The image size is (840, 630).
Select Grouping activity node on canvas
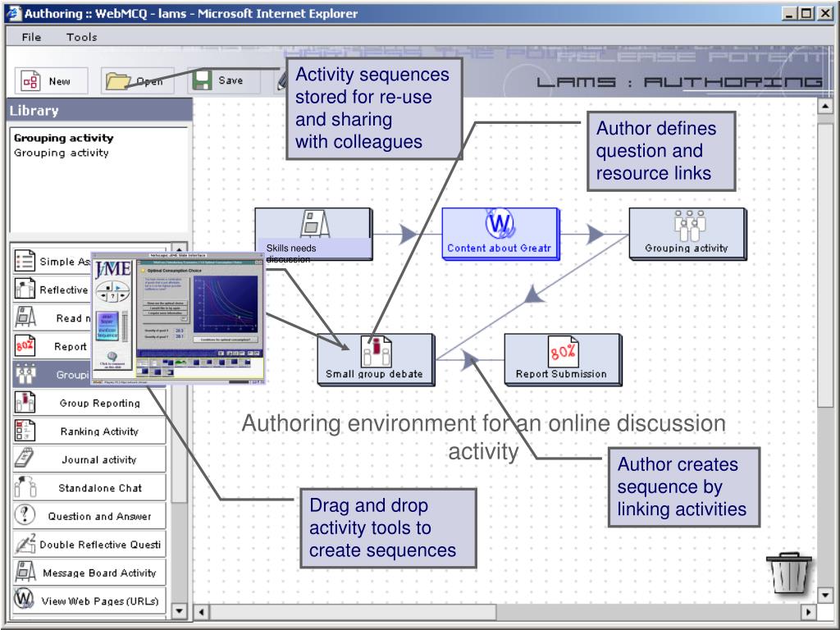(687, 234)
